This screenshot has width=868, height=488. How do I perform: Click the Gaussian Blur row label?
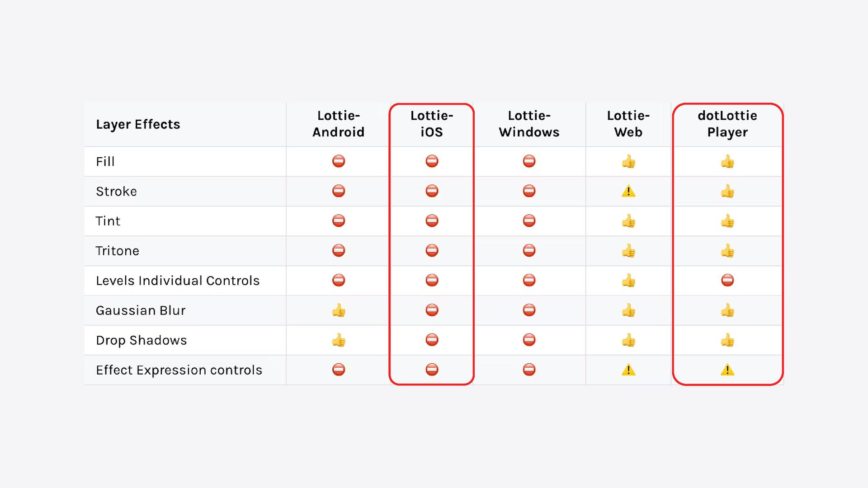(x=141, y=310)
